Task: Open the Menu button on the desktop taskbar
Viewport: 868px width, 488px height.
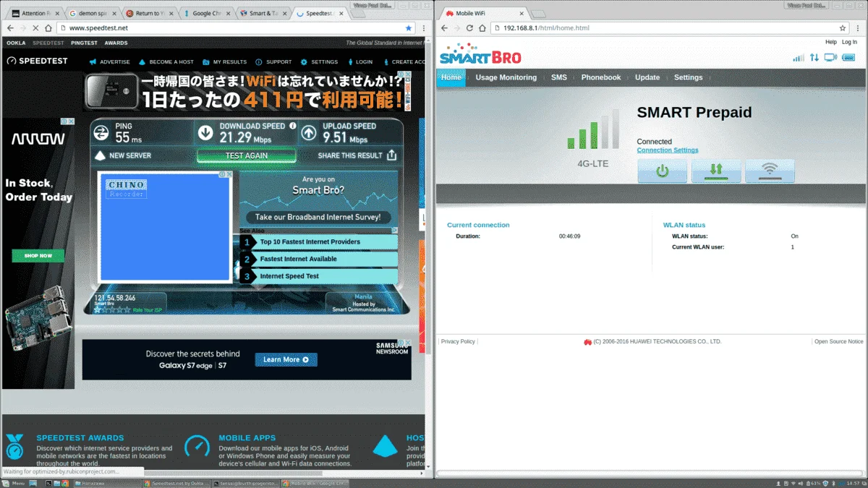Action: [x=14, y=483]
